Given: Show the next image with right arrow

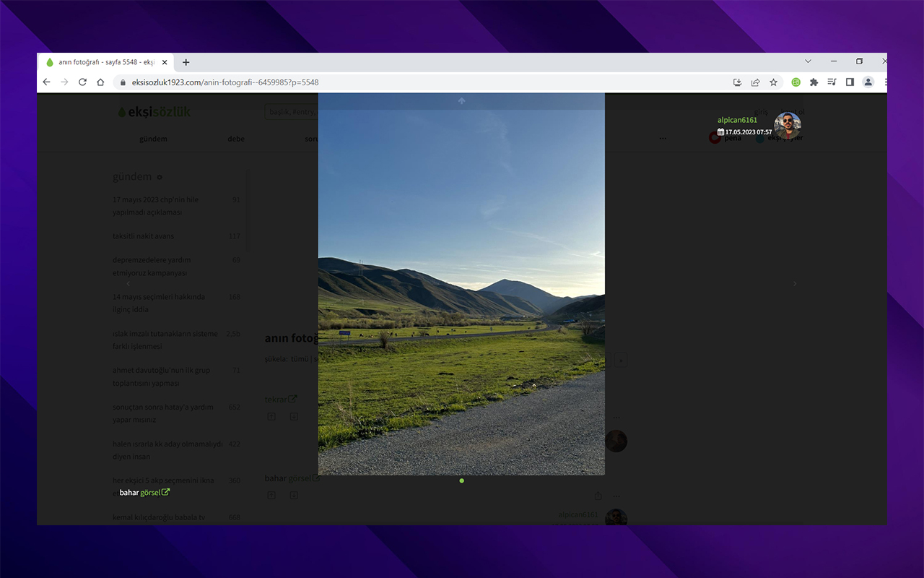Looking at the screenshot, I should (795, 284).
